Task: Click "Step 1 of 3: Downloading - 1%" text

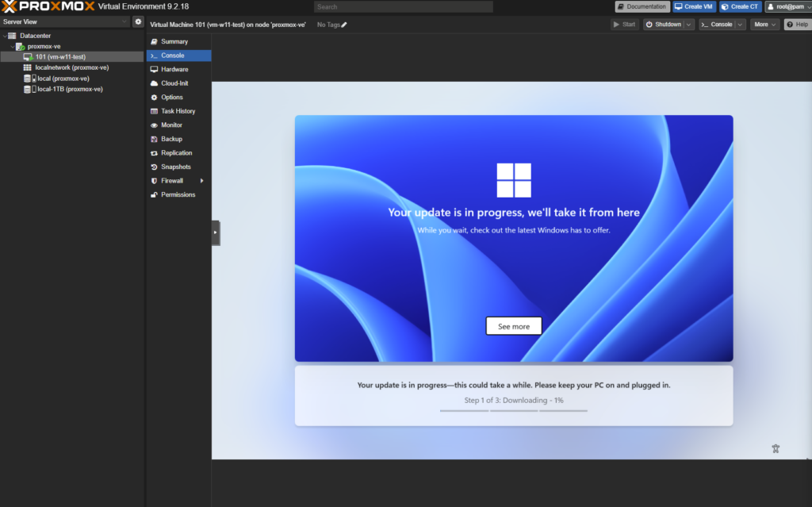Action: tap(514, 400)
